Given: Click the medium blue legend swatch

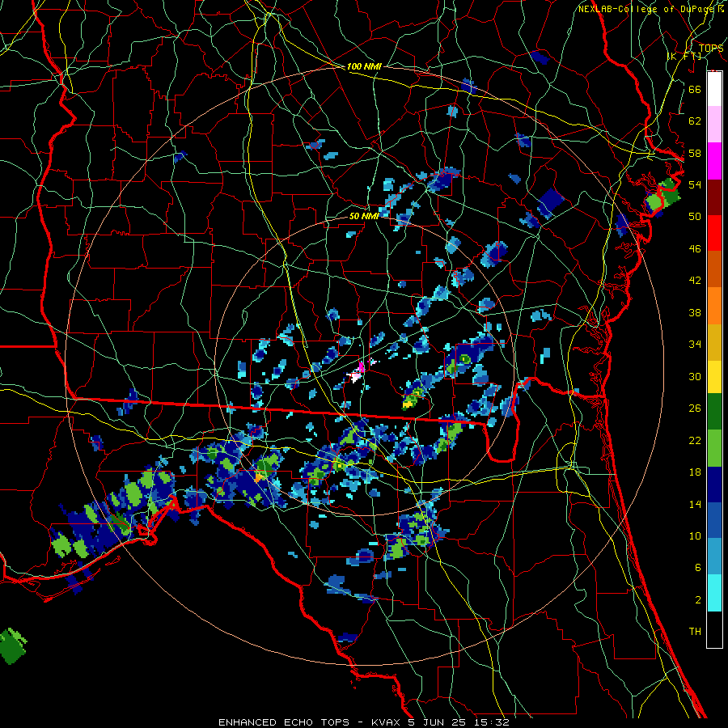Looking at the screenshot, I should (x=714, y=520).
